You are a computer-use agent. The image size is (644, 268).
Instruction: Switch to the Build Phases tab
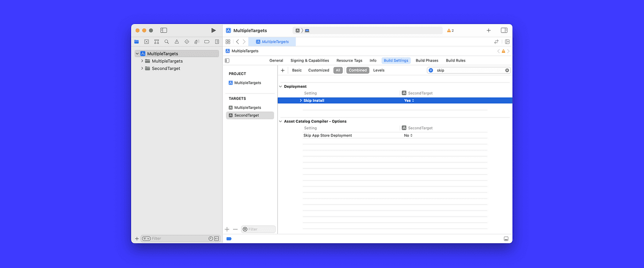click(x=426, y=60)
